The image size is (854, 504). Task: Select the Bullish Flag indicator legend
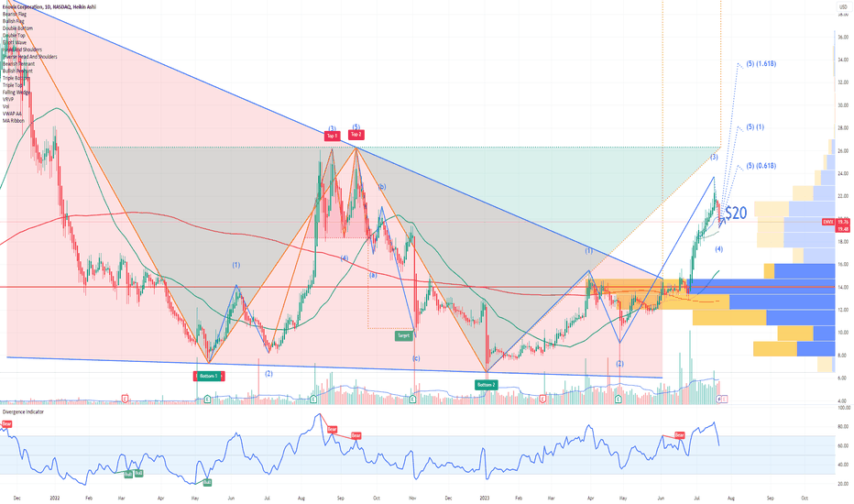[x=14, y=21]
